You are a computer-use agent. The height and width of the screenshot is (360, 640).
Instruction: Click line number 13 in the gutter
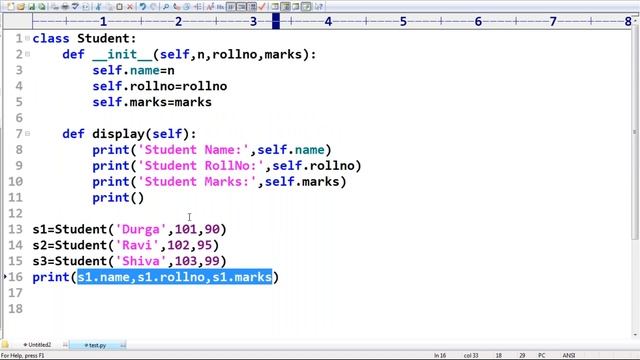pos(16,229)
